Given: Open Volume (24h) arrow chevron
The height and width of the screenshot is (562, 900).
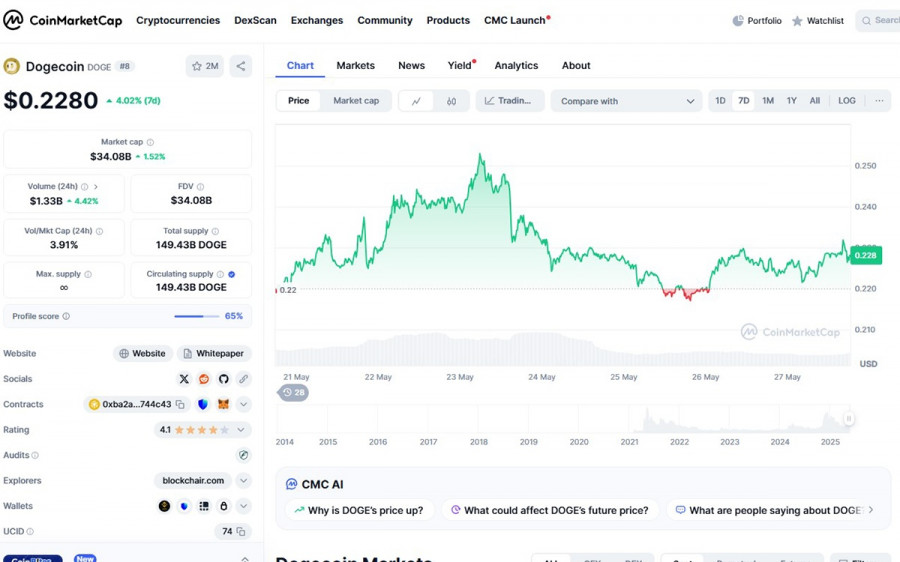Looking at the screenshot, I should pos(96,187).
